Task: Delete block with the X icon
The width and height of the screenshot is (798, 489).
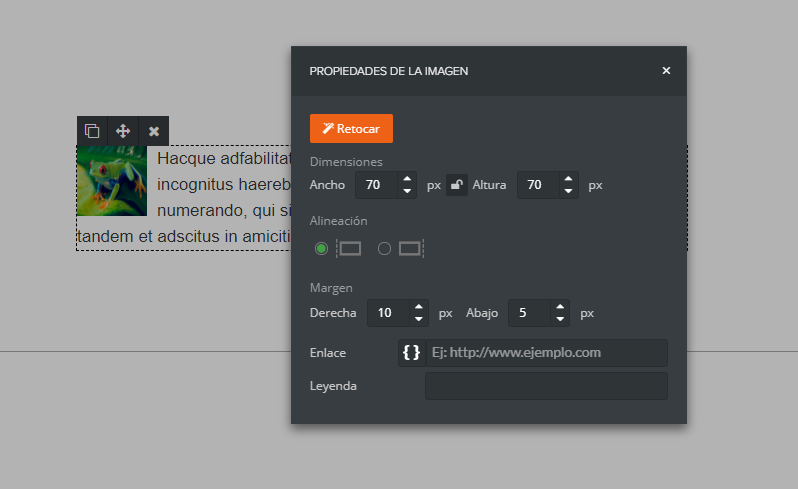Action: click(x=154, y=131)
